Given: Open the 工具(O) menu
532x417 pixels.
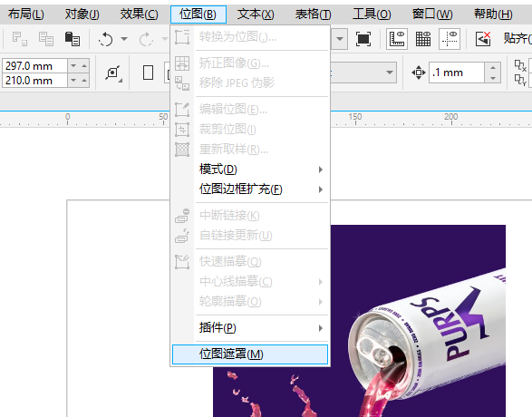Looking at the screenshot, I should pyautogui.click(x=372, y=15).
